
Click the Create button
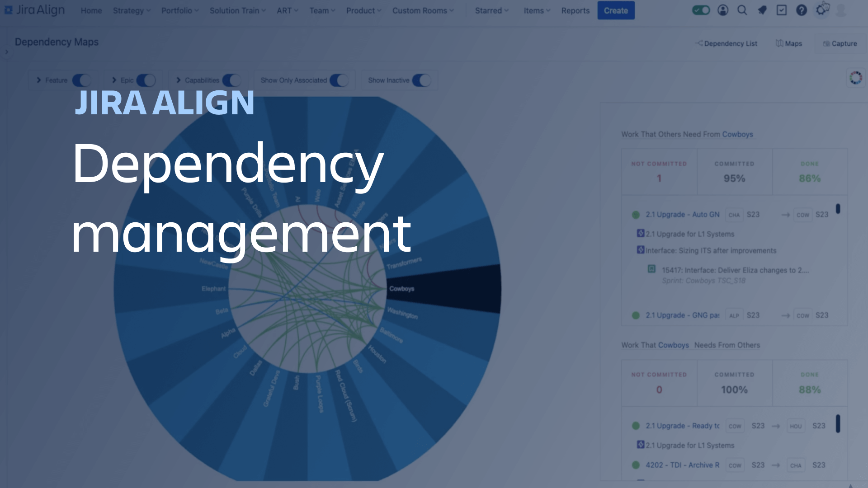pos(617,11)
